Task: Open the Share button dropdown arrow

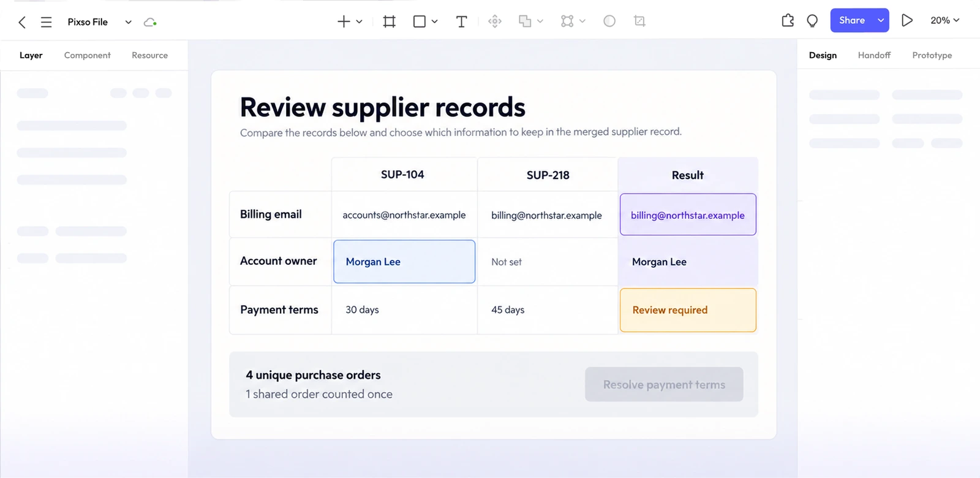Action: (881, 20)
